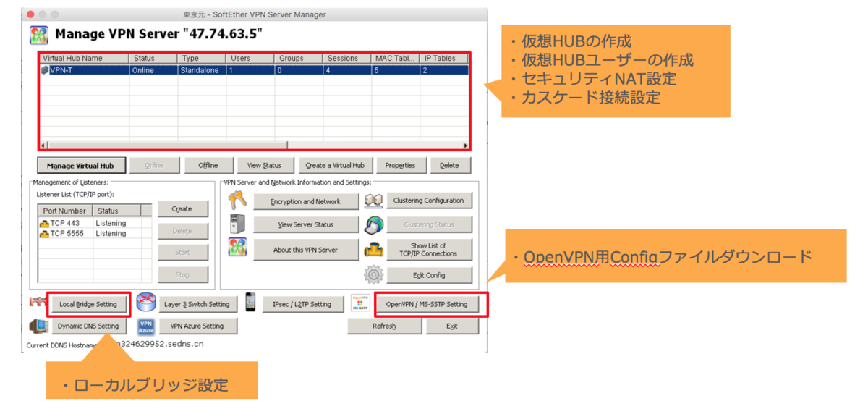
Task: Click the TCP/IP connections pipe icon
Action: [373, 250]
